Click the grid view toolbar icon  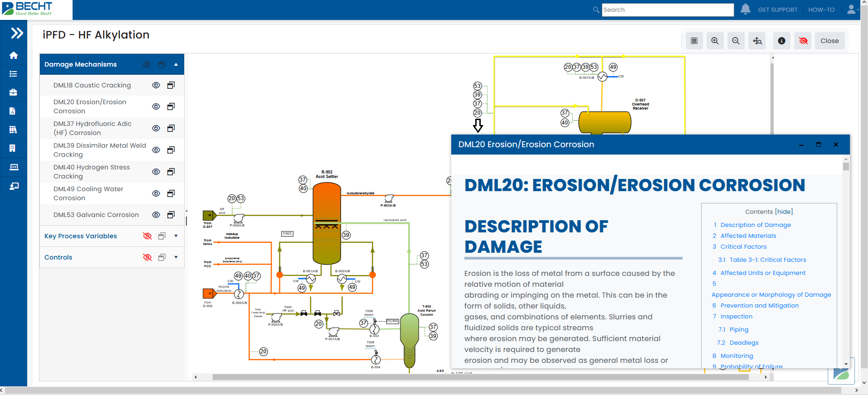click(694, 41)
